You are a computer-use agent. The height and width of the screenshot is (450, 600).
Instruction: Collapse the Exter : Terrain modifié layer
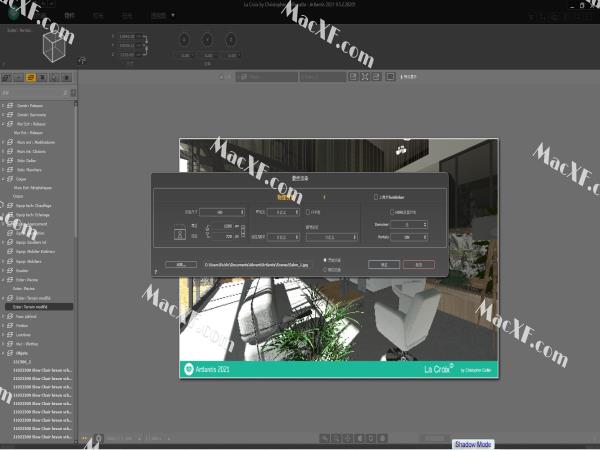tap(3, 298)
